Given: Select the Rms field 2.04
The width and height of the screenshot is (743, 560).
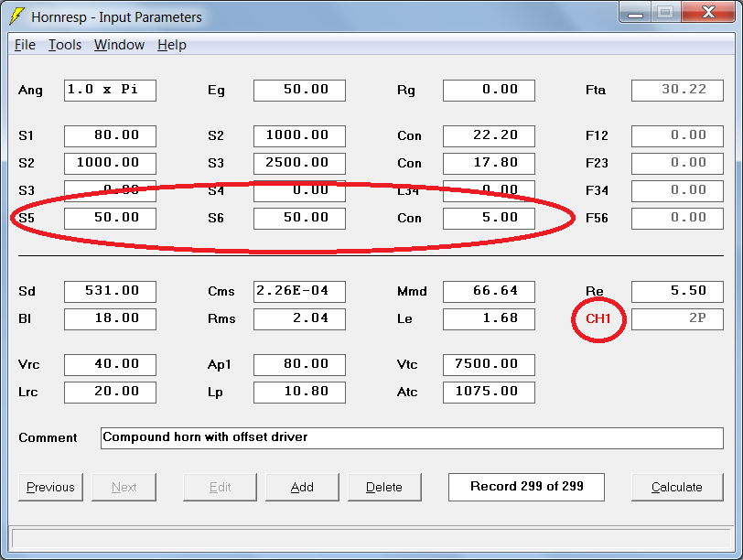Looking at the screenshot, I should 299,318.
